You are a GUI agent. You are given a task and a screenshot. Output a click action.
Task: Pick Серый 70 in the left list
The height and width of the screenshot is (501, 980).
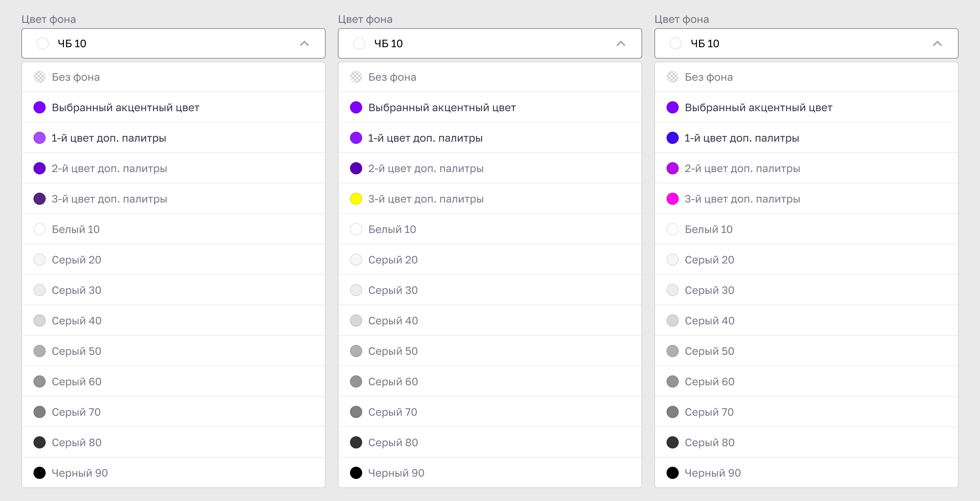point(173,412)
